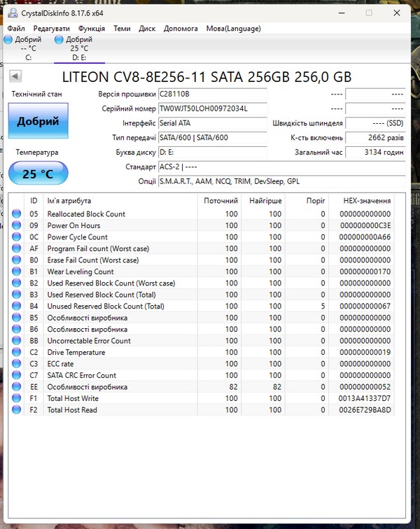Click the previous disk arrow button
The width and height of the screenshot is (420, 529).
click(x=15, y=76)
